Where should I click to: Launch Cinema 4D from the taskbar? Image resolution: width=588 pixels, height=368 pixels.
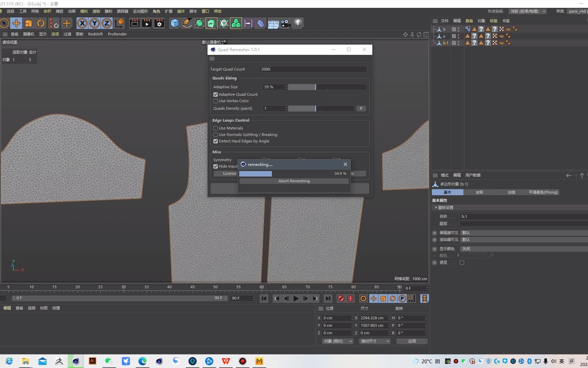(x=76, y=361)
